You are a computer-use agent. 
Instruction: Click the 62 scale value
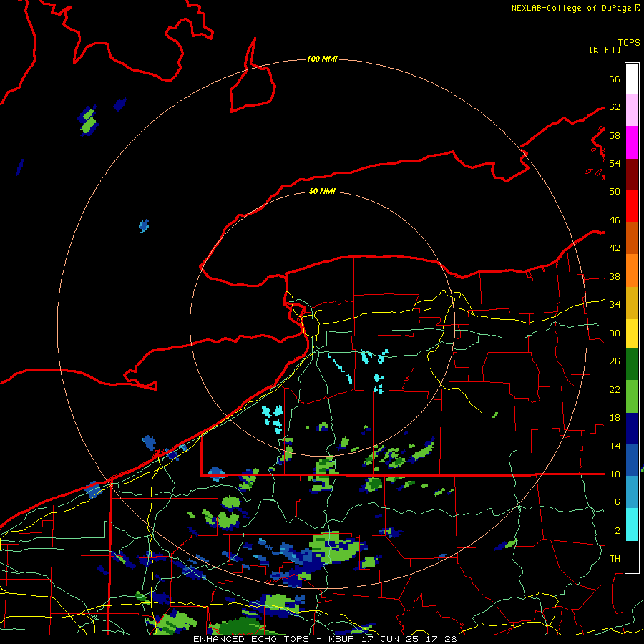tap(615, 107)
